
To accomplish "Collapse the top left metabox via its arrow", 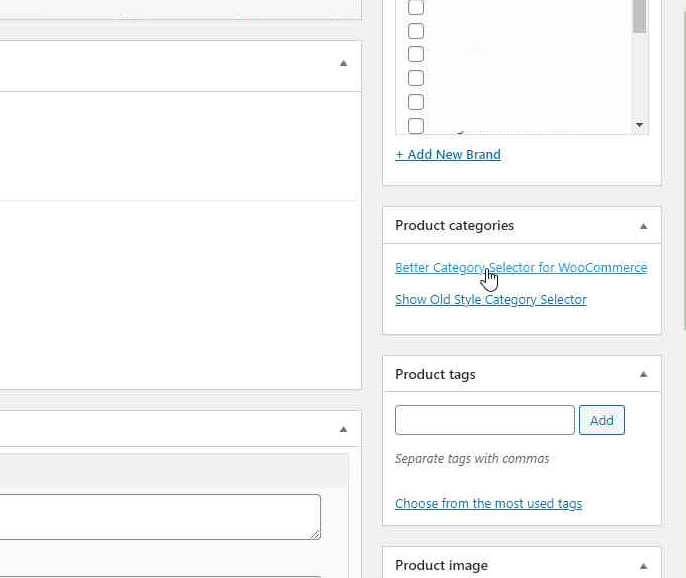I will tap(343, 63).
